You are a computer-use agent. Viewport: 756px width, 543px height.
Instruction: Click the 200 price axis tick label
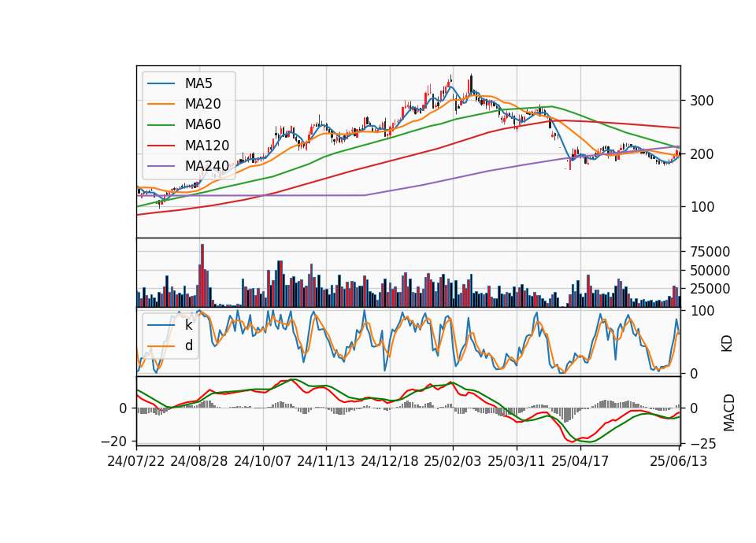tap(702, 154)
